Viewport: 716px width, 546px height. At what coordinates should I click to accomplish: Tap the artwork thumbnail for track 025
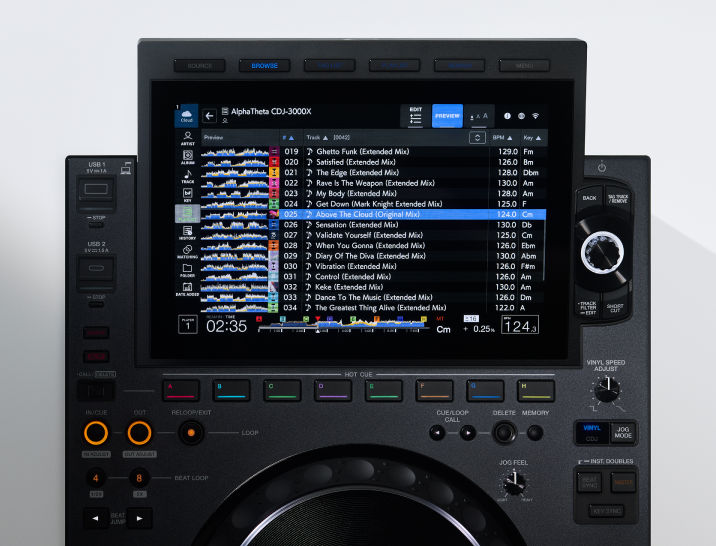point(274,214)
